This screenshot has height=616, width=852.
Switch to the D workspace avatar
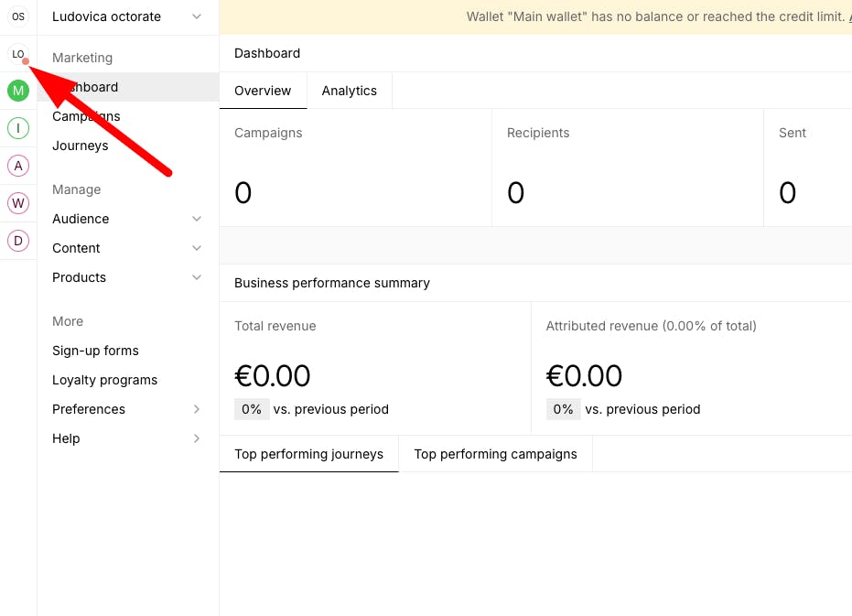tap(18, 241)
